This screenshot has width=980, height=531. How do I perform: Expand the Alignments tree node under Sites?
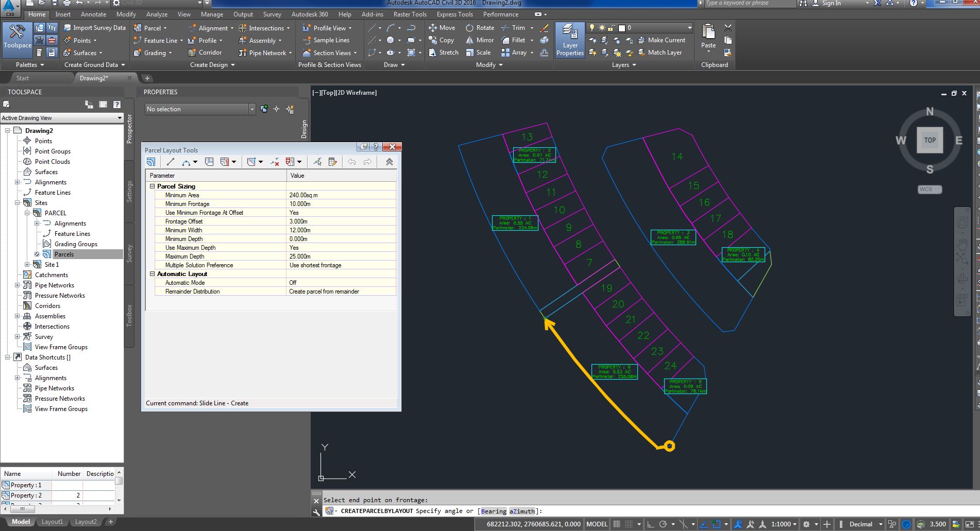[37, 223]
